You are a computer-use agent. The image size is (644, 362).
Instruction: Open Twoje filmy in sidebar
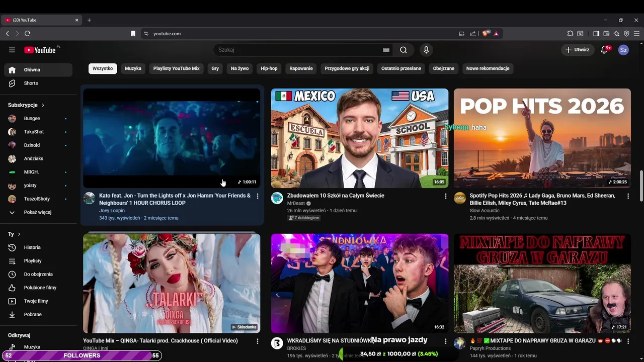tap(38, 301)
